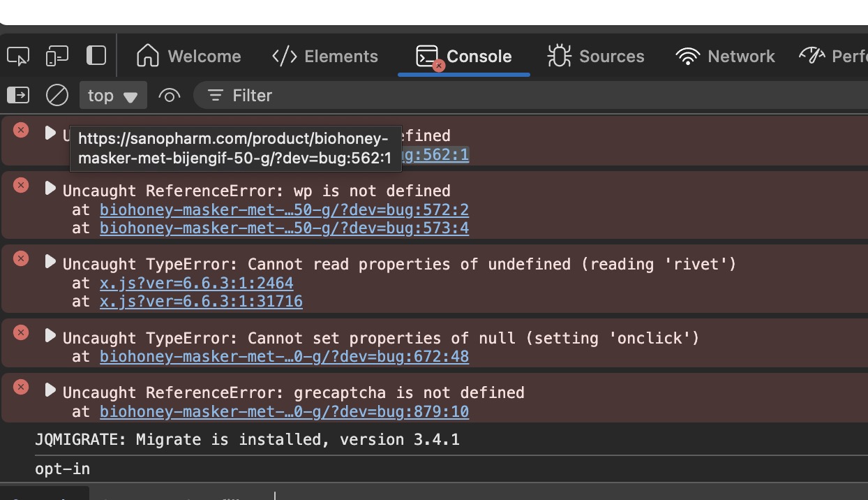Open x.js link at line 1:2464
The height and width of the screenshot is (500, 868).
(x=196, y=283)
